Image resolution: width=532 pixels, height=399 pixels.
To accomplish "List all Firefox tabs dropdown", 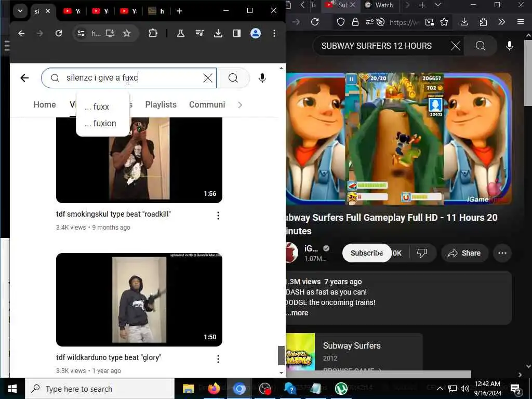I will (438, 5).
